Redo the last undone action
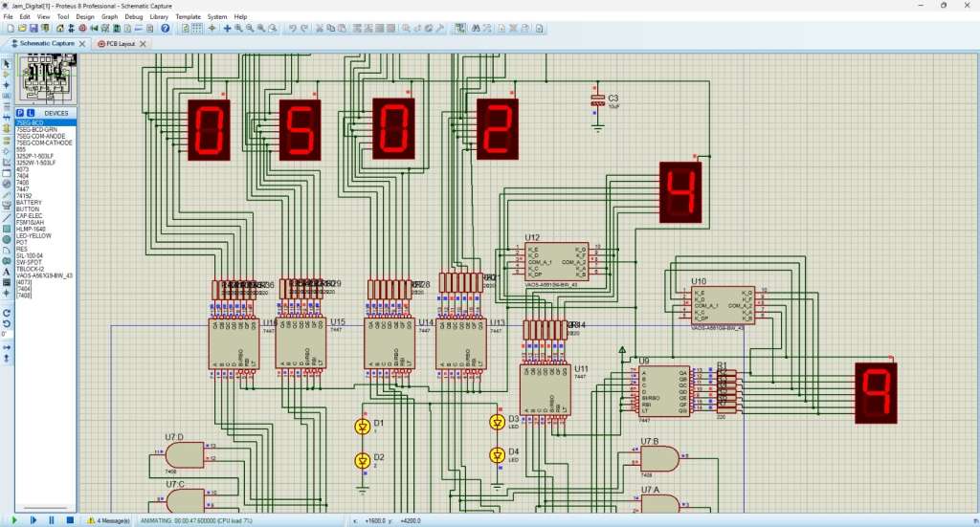This screenshot has width=980, height=527. click(304, 28)
